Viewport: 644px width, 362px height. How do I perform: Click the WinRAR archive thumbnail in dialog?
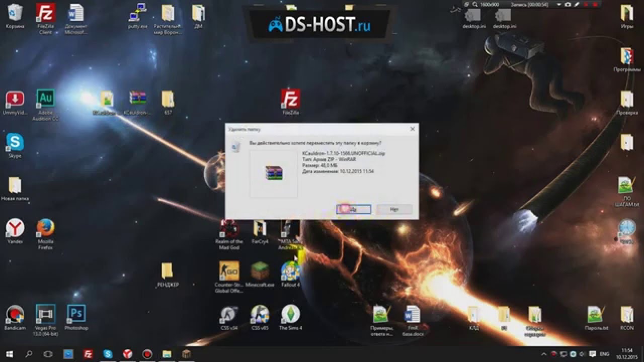(x=274, y=172)
